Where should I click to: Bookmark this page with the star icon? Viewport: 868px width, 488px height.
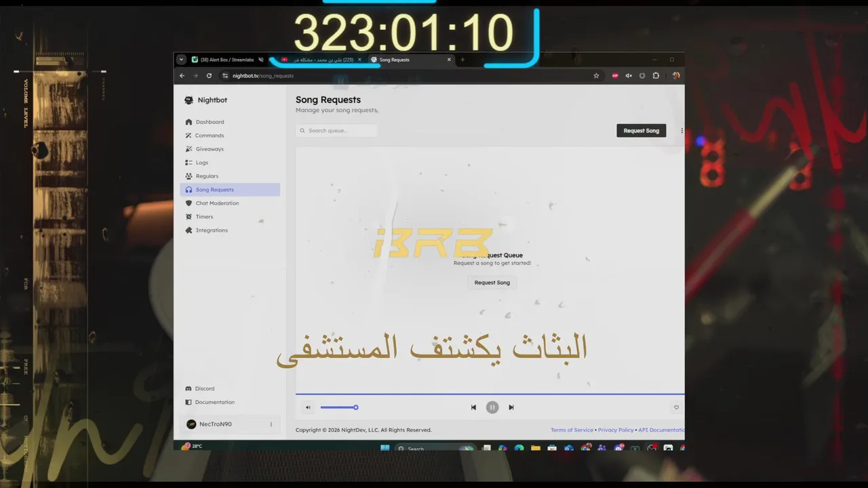596,76
